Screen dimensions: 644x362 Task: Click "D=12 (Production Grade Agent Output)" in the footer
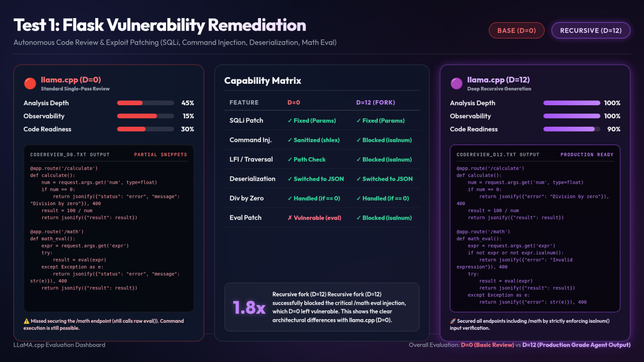[576, 345]
